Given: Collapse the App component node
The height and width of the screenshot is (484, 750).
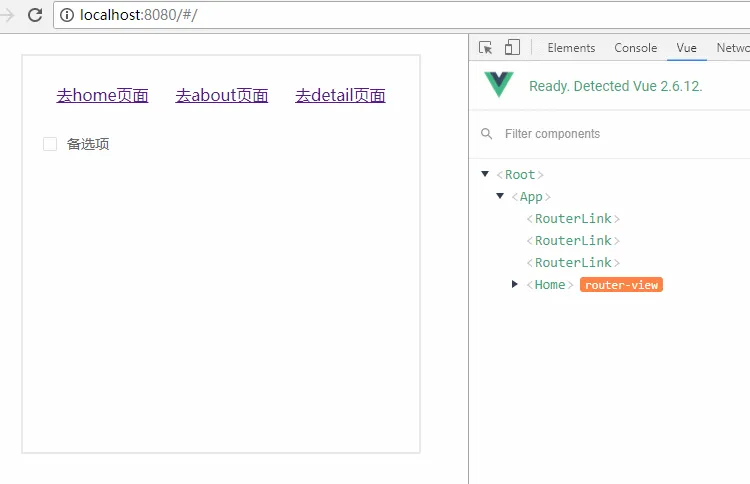Looking at the screenshot, I should tap(500, 196).
